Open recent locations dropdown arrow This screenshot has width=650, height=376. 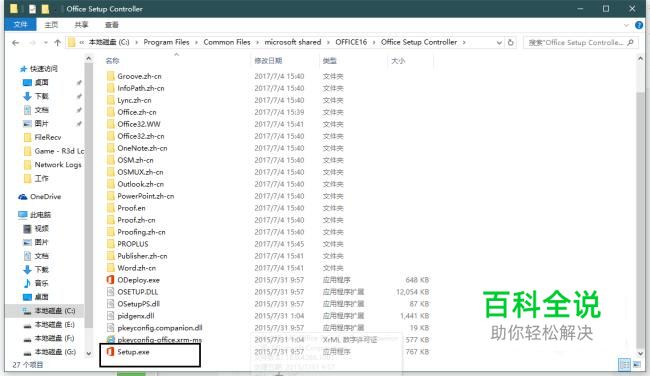tap(45, 42)
